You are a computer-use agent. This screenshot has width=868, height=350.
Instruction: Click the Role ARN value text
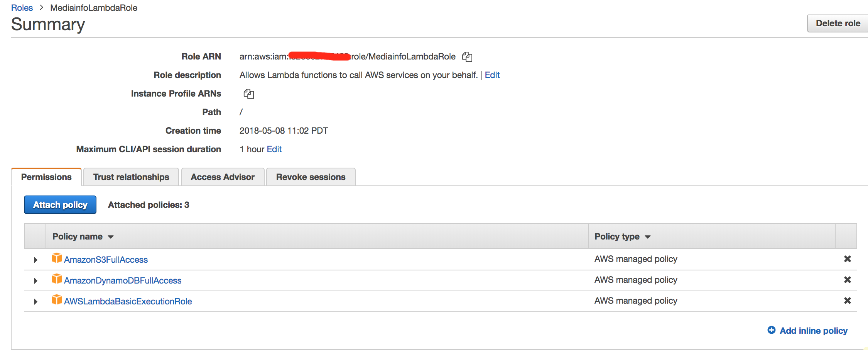coord(348,56)
